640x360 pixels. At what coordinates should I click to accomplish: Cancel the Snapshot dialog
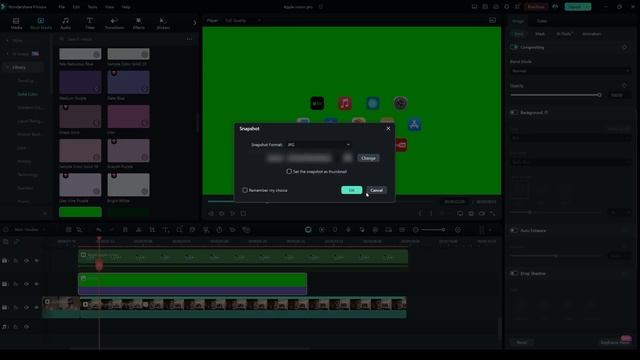[376, 190]
